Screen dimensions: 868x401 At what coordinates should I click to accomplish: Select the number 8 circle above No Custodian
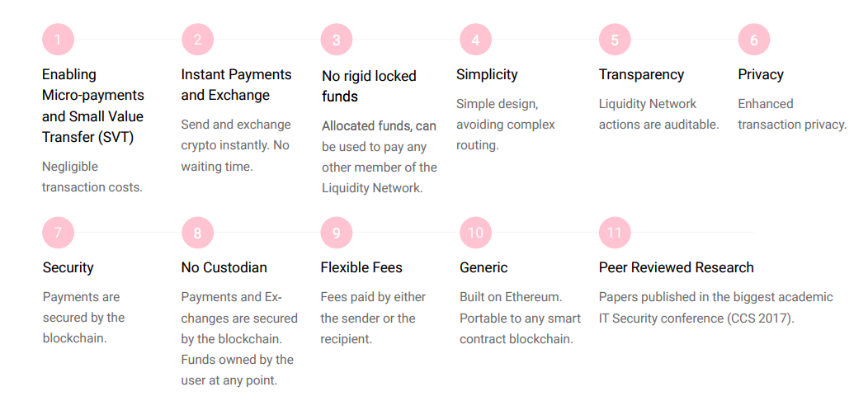tap(198, 232)
